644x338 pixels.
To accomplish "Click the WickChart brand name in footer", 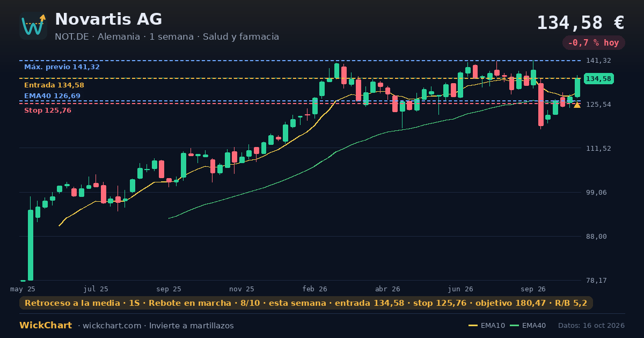I will (46, 326).
